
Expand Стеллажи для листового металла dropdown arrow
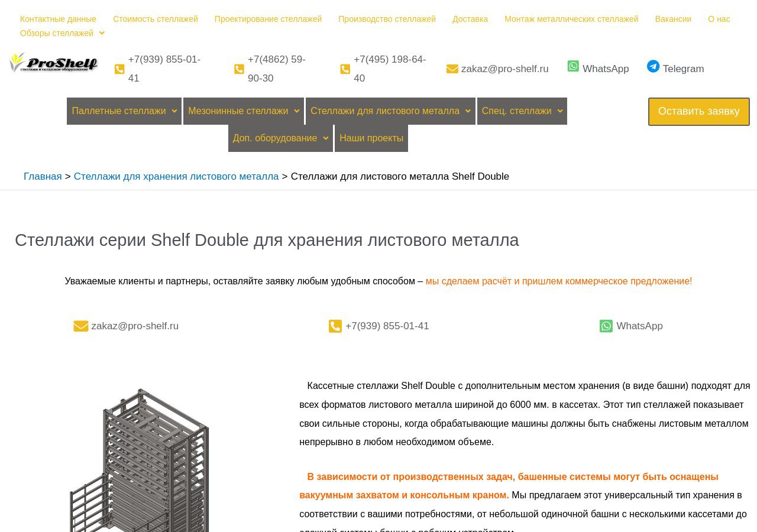(x=468, y=111)
